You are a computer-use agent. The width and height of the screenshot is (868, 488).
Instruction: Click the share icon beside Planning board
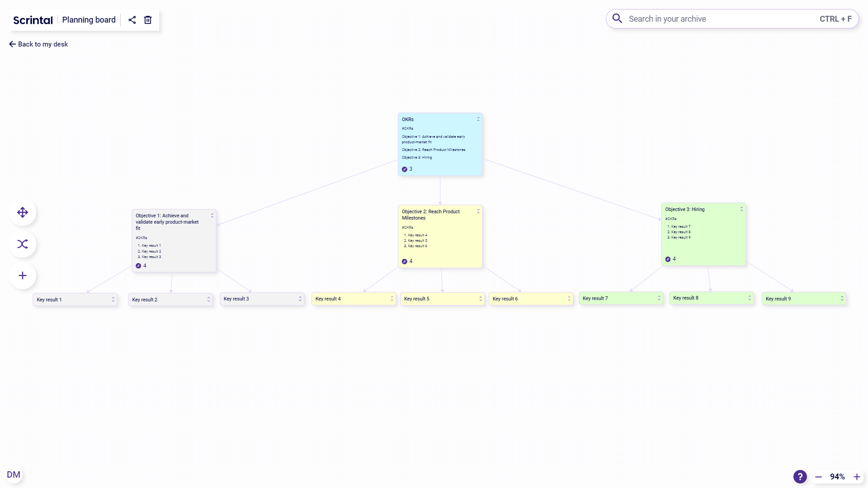tap(132, 20)
